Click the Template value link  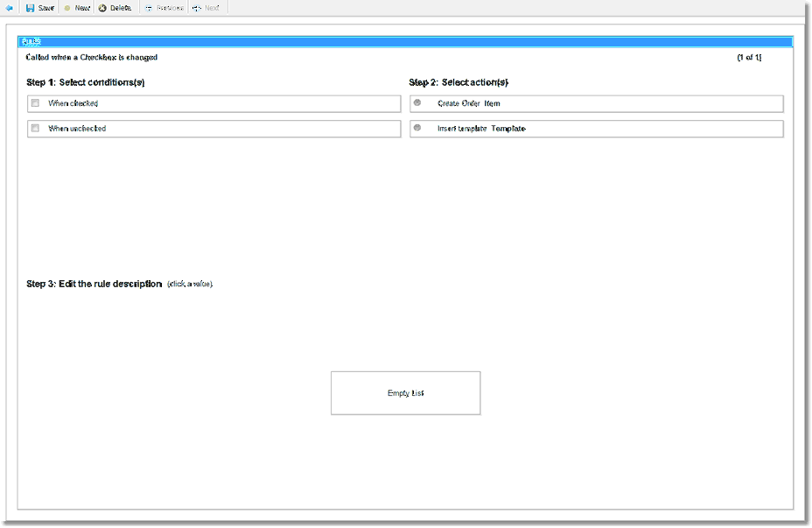508,128
